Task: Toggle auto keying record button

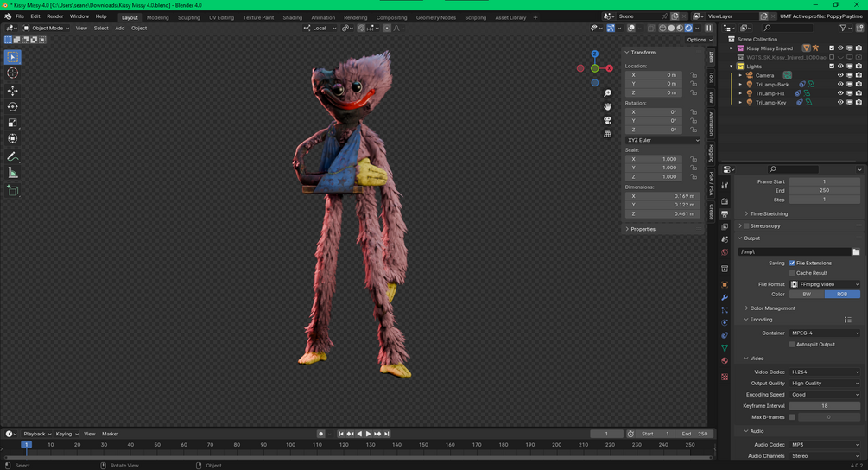Action: [320, 434]
